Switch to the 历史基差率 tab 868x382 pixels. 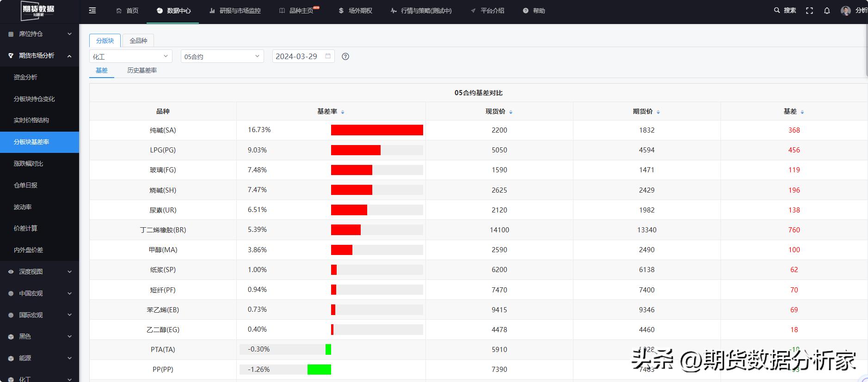tap(142, 70)
